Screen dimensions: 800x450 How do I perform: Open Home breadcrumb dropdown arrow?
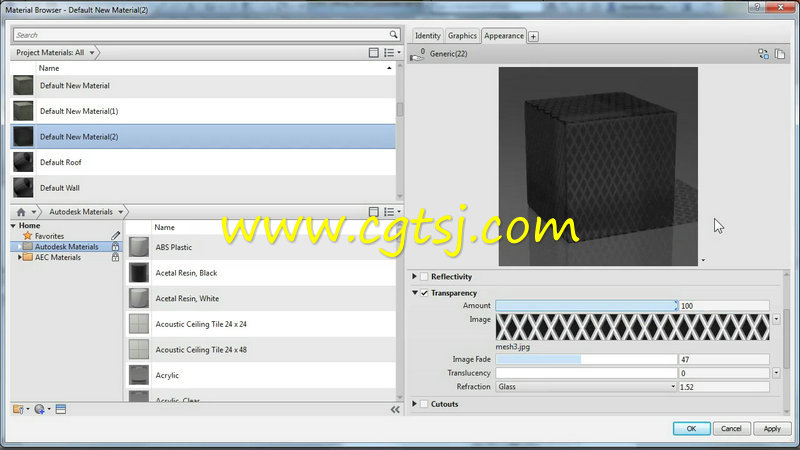click(x=34, y=212)
